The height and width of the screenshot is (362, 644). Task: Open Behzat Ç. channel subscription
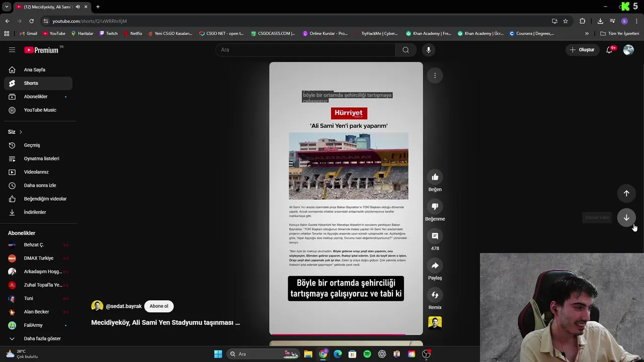coord(38,245)
